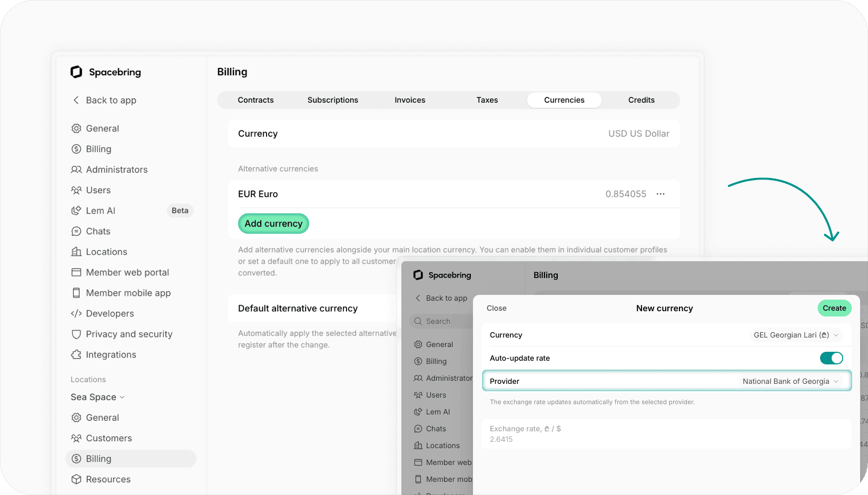The height and width of the screenshot is (495, 868).
Task: Switch to the Taxes tab
Action: click(487, 100)
